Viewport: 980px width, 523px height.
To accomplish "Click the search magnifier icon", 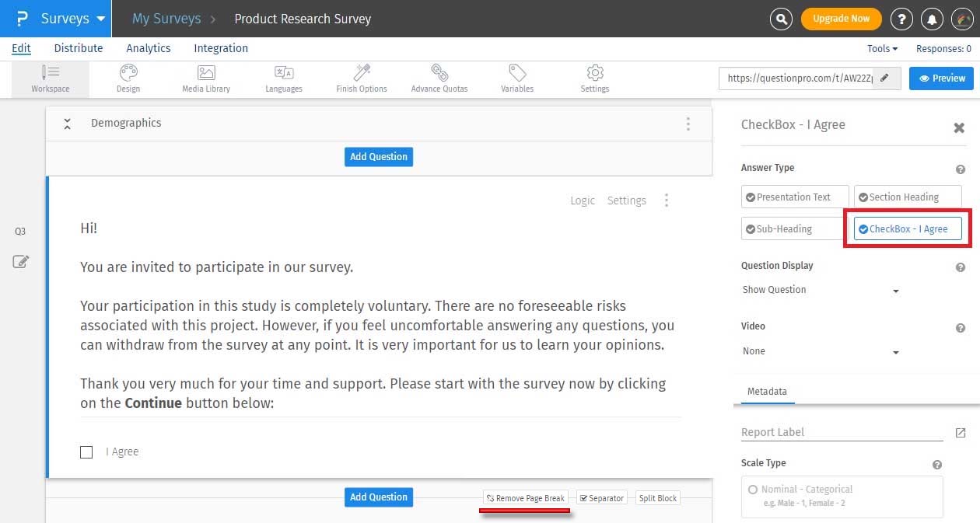I will 781,19.
